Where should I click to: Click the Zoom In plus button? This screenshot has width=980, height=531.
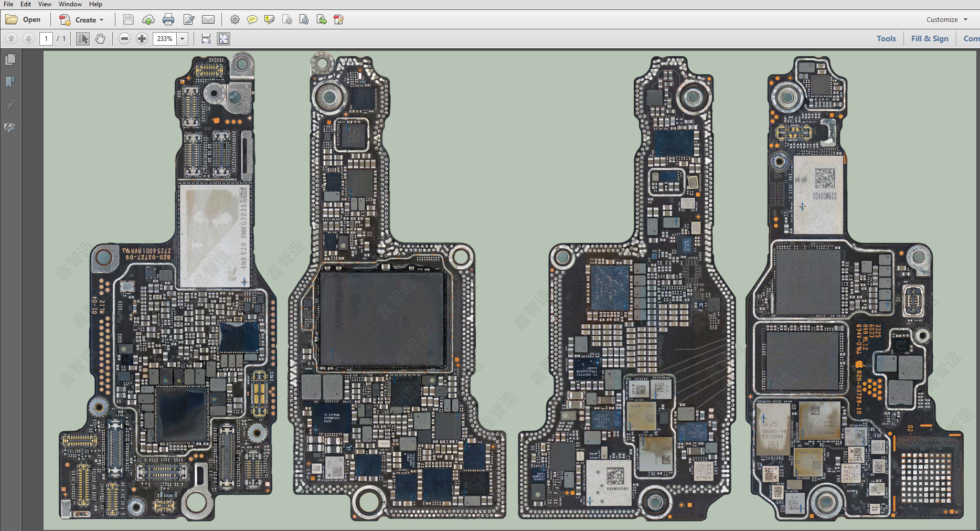point(142,39)
